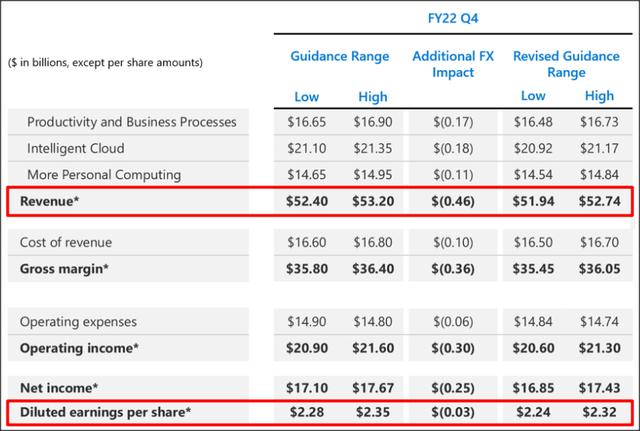Click the Cost of revenue row label
The width and height of the screenshot is (640, 431).
69,243
